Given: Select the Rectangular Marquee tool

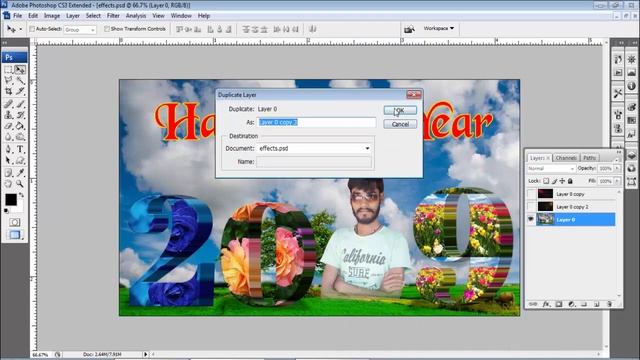Looking at the screenshot, I should click(x=9, y=70).
